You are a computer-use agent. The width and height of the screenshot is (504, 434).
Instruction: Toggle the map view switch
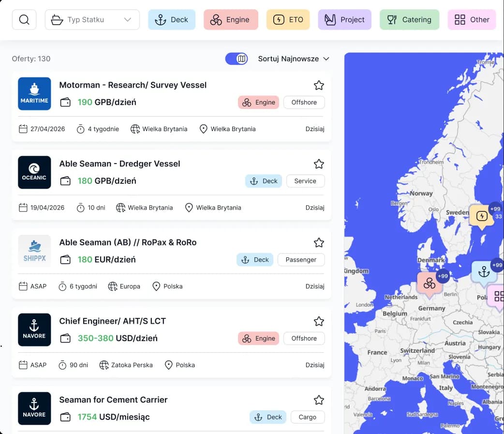237,59
